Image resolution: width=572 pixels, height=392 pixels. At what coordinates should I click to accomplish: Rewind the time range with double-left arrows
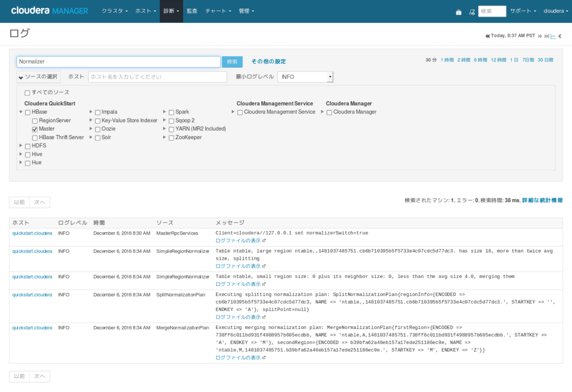487,36
